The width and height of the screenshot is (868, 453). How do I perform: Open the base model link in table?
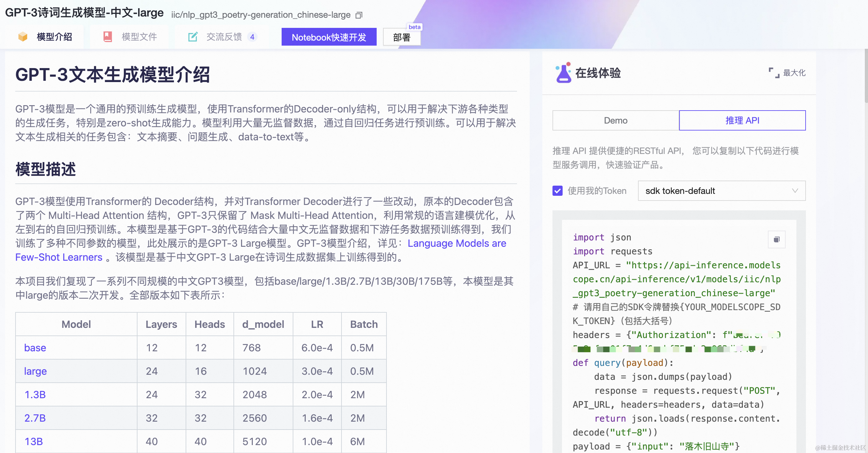[x=35, y=348]
